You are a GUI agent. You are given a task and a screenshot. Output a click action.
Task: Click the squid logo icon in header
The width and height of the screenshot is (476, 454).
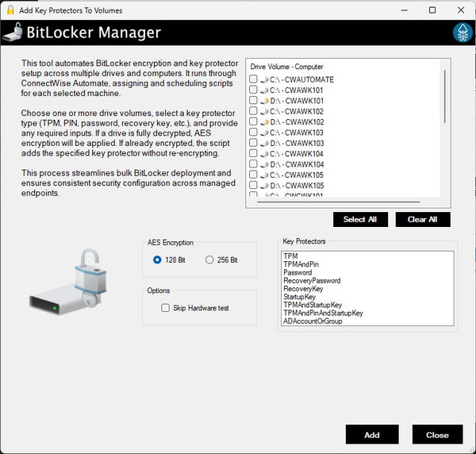pos(463,33)
